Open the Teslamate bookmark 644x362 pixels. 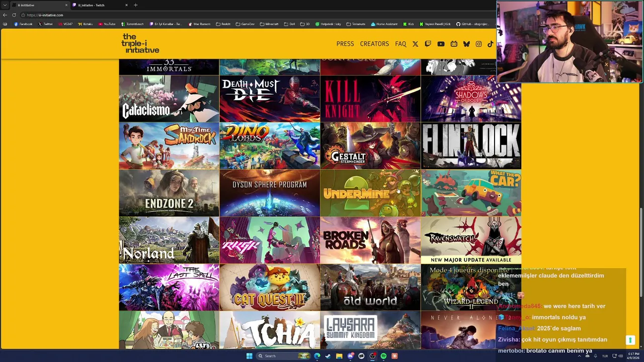click(x=356, y=24)
